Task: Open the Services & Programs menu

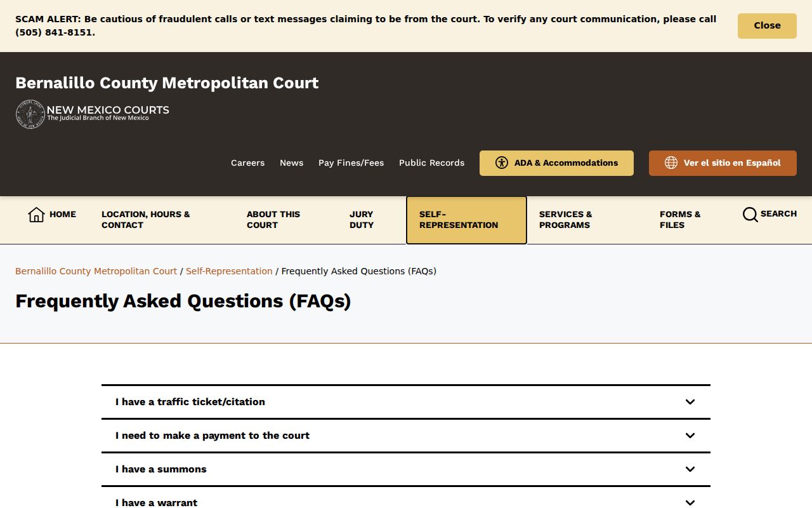Action: [587, 220]
